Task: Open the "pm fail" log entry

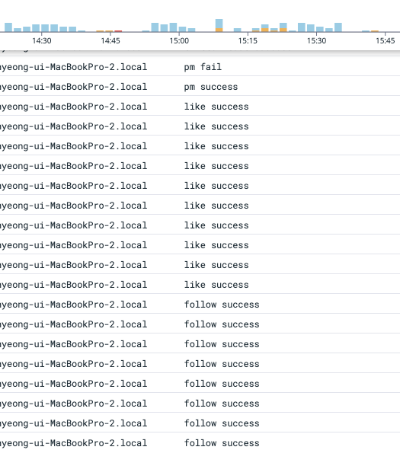Action: click(200, 67)
